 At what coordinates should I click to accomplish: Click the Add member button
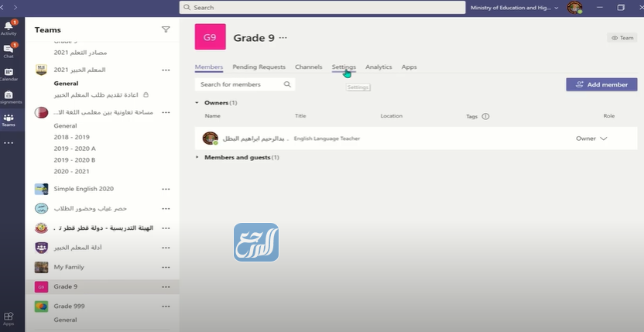(x=601, y=84)
